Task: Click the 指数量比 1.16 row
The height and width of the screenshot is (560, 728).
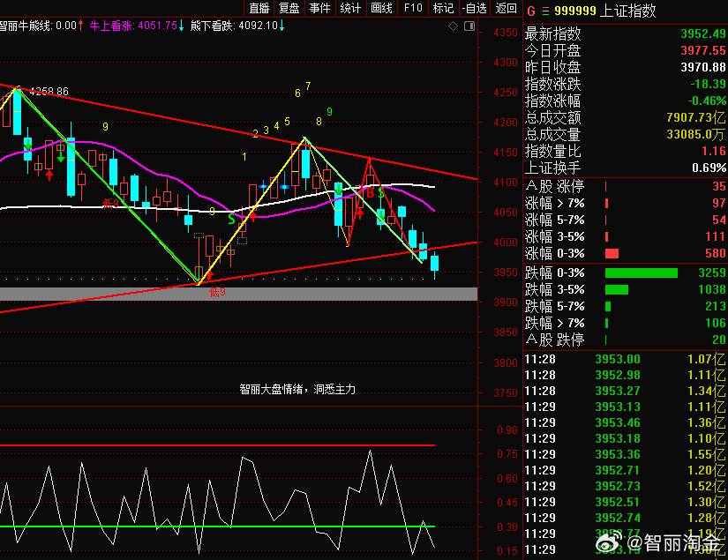Action: click(x=626, y=152)
